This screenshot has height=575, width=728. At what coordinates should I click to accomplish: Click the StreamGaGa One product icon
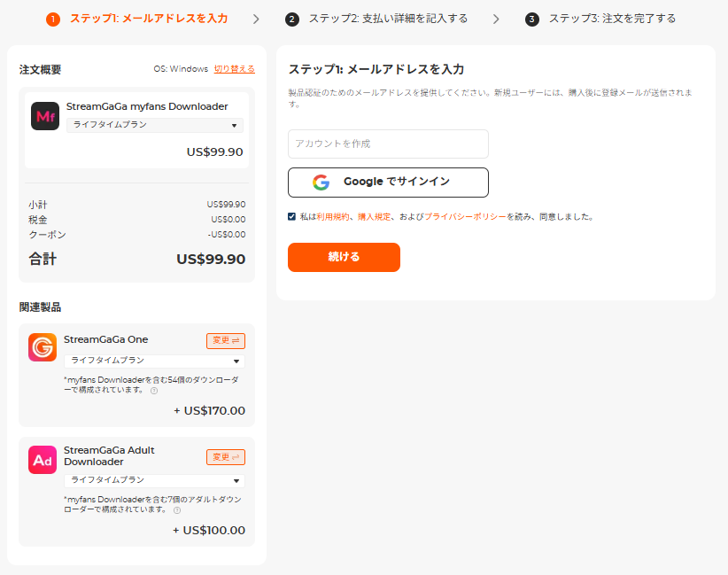43,347
